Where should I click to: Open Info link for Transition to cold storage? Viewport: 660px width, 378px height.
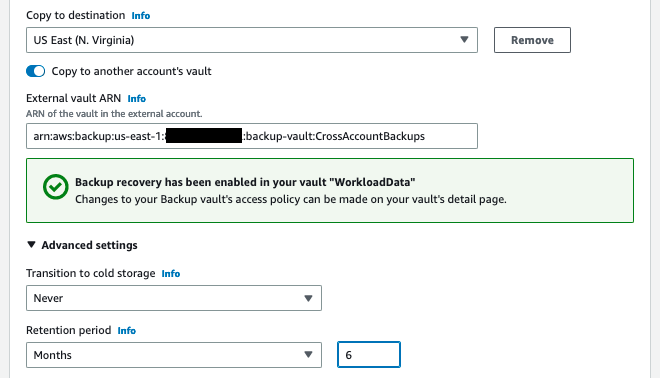pyautogui.click(x=171, y=274)
